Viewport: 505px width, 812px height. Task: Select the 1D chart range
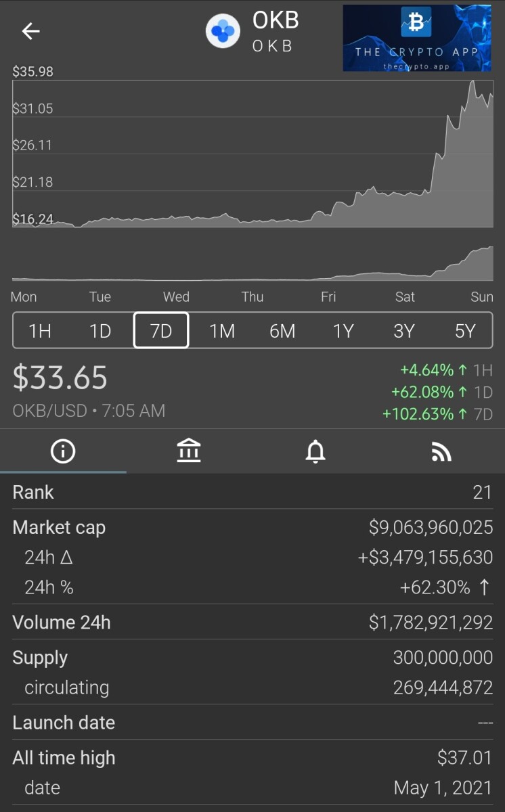[100, 330]
